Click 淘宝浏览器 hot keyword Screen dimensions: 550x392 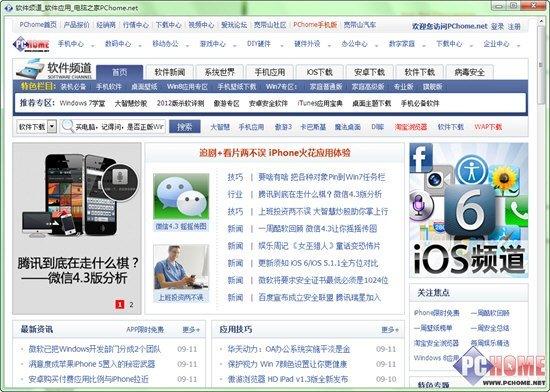tap(411, 127)
